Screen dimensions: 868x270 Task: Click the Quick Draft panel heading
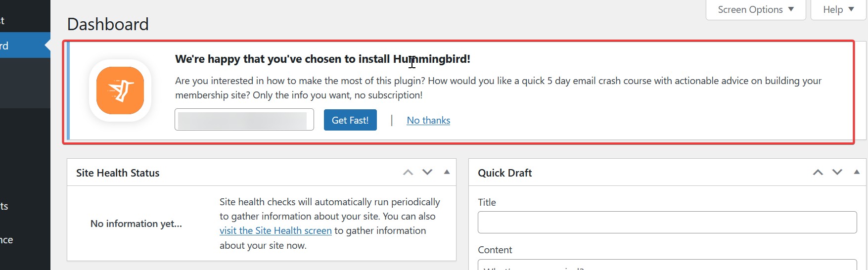pos(504,173)
